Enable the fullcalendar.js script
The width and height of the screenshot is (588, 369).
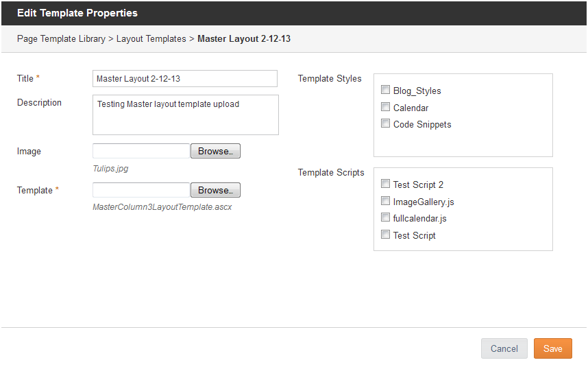tap(385, 217)
